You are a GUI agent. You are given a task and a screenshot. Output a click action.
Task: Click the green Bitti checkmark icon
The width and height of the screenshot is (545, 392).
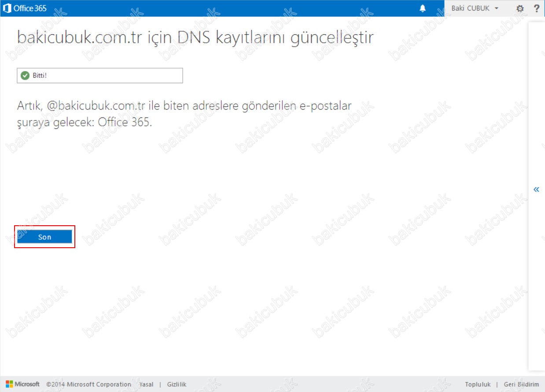(x=25, y=75)
